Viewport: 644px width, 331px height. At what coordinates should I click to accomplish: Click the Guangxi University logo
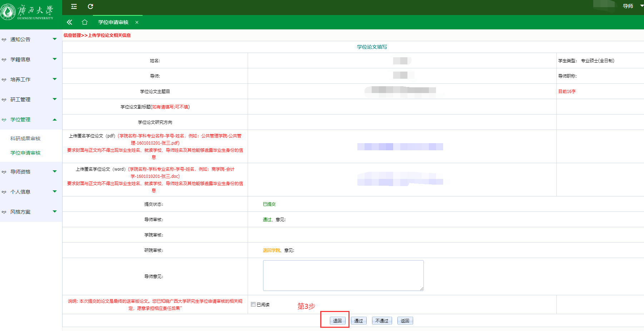(x=27, y=12)
